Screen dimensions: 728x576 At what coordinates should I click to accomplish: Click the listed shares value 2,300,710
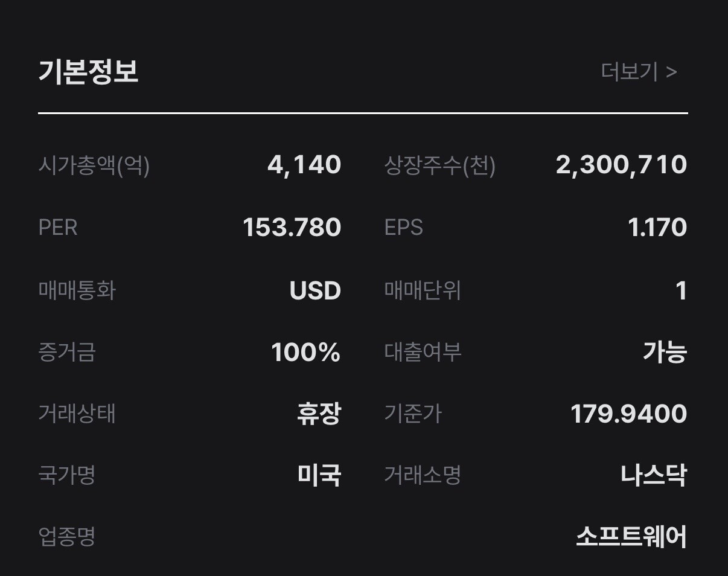pos(621,165)
